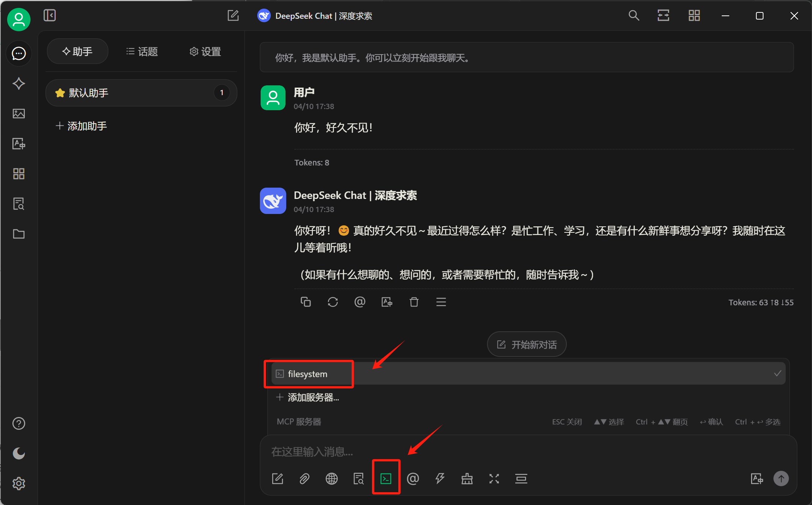
Task: Delete the DeepSeek reply message
Action: [x=414, y=302]
